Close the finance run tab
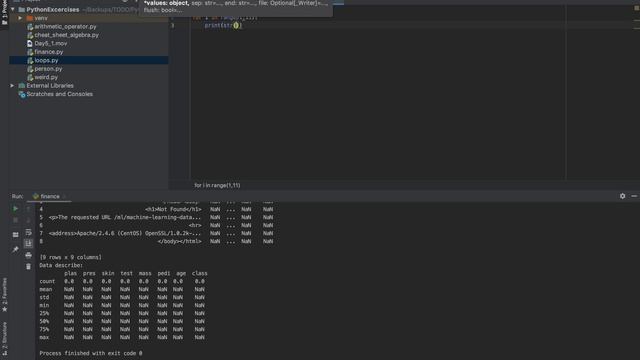 [x=64, y=196]
